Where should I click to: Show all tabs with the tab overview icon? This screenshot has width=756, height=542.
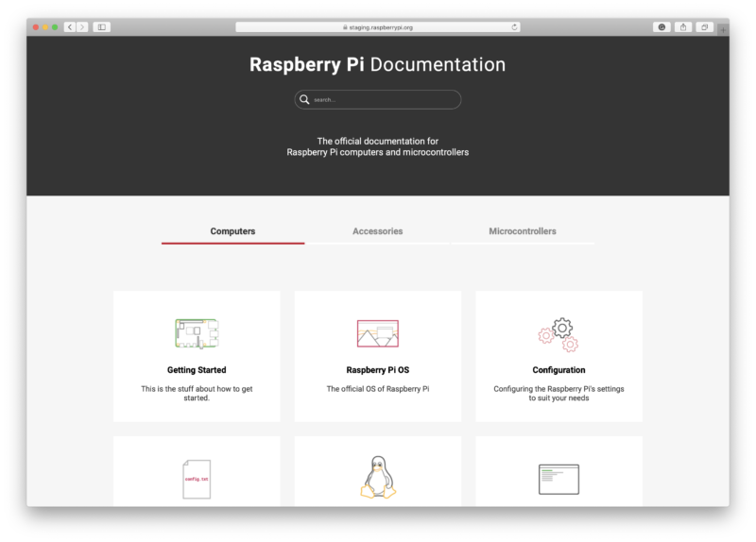pos(704,27)
